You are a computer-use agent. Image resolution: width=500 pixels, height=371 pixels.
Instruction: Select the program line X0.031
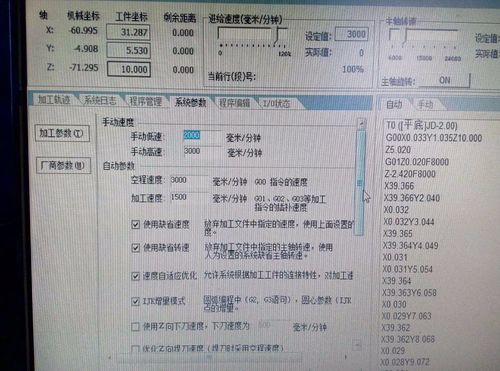(x=395, y=257)
